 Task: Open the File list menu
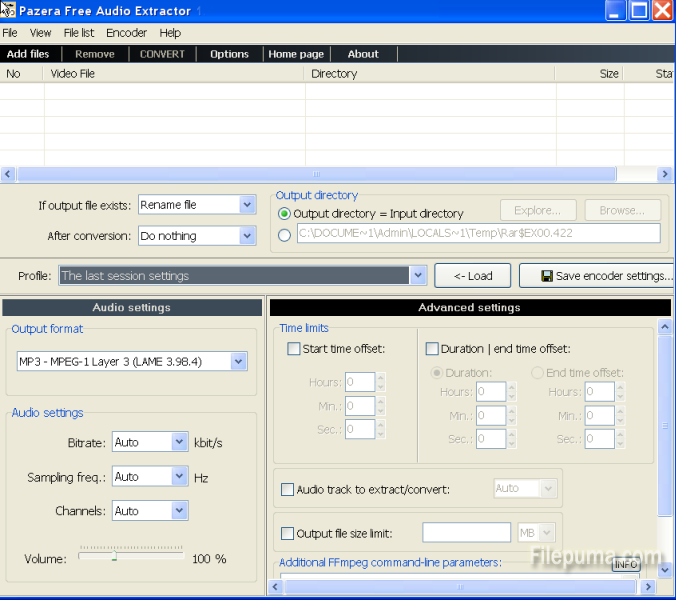[79, 33]
